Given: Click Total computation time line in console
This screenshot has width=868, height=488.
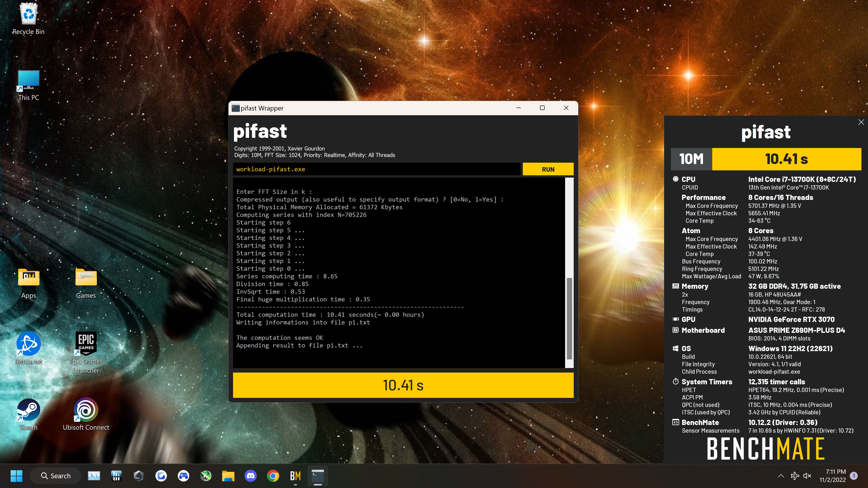Looking at the screenshot, I should coord(330,314).
